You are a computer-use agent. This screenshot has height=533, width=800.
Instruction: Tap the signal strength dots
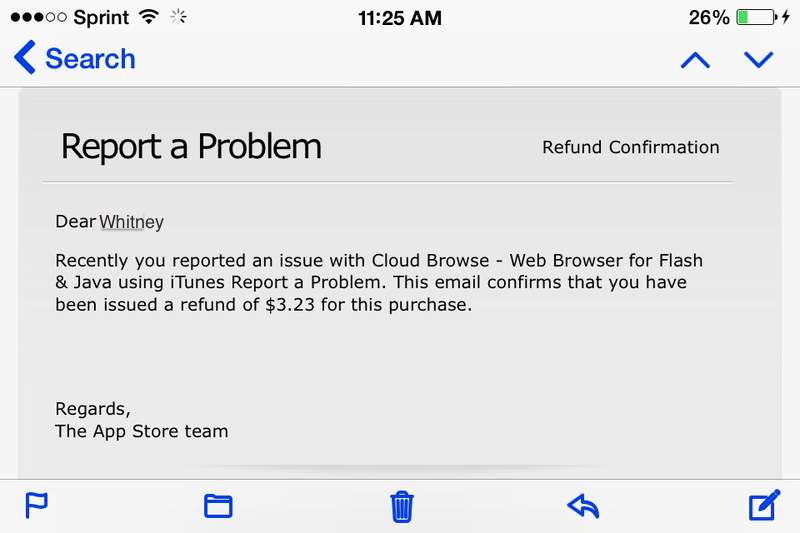[34, 17]
